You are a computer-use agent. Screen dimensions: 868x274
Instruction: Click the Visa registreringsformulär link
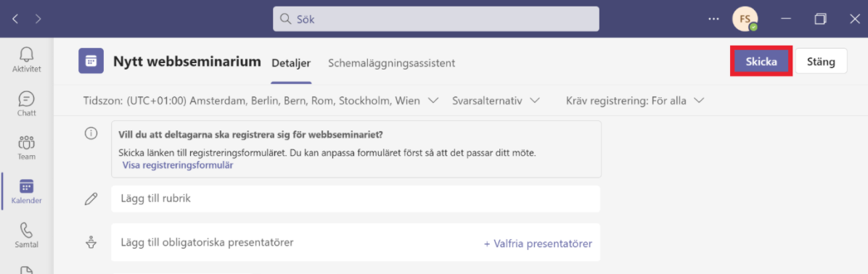click(x=178, y=165)
